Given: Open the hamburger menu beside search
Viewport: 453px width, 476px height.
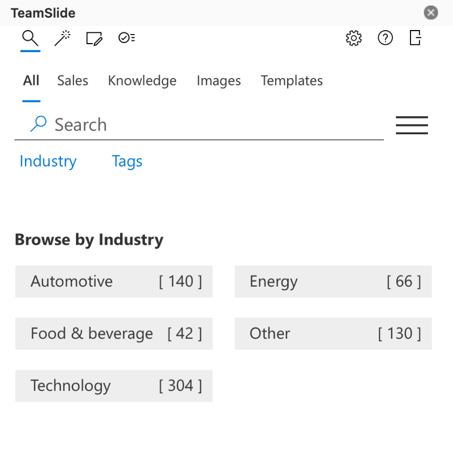Looking at the screenshot, I should [x=412, y=125].
